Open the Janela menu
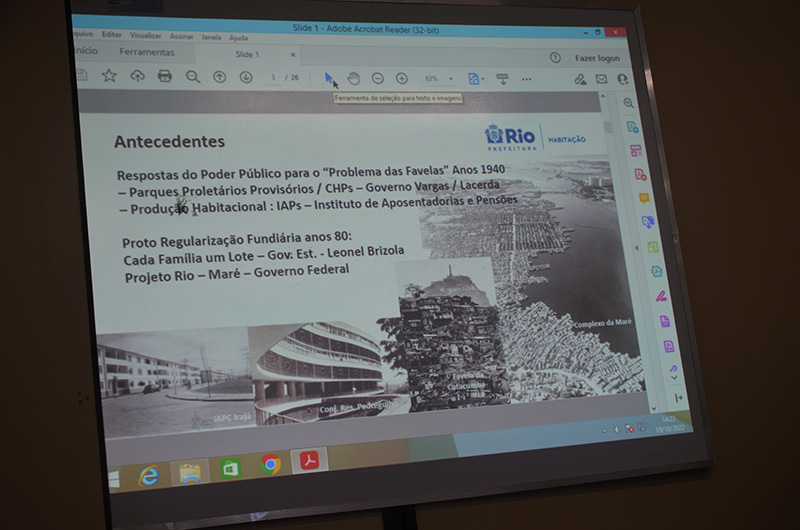Viewport: 800px width, 530px height. [211, 37]
